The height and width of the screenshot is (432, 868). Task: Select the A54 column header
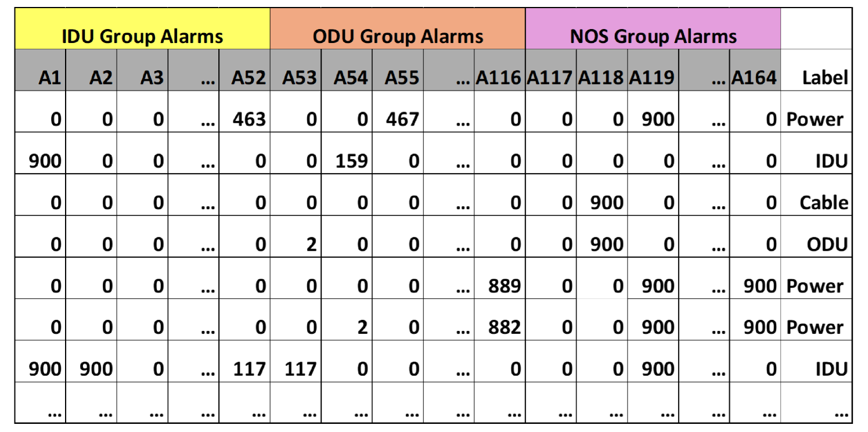tap(351, 78)
